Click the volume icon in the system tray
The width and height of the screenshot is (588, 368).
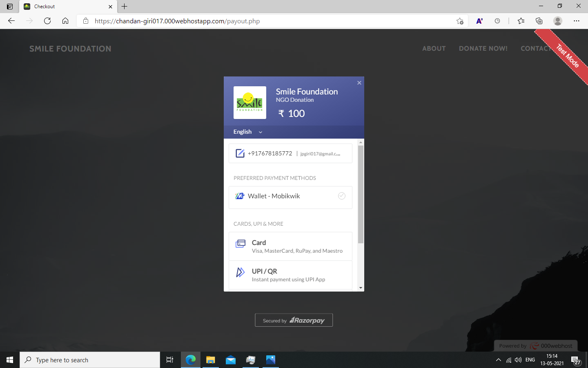tap(518, 360)
